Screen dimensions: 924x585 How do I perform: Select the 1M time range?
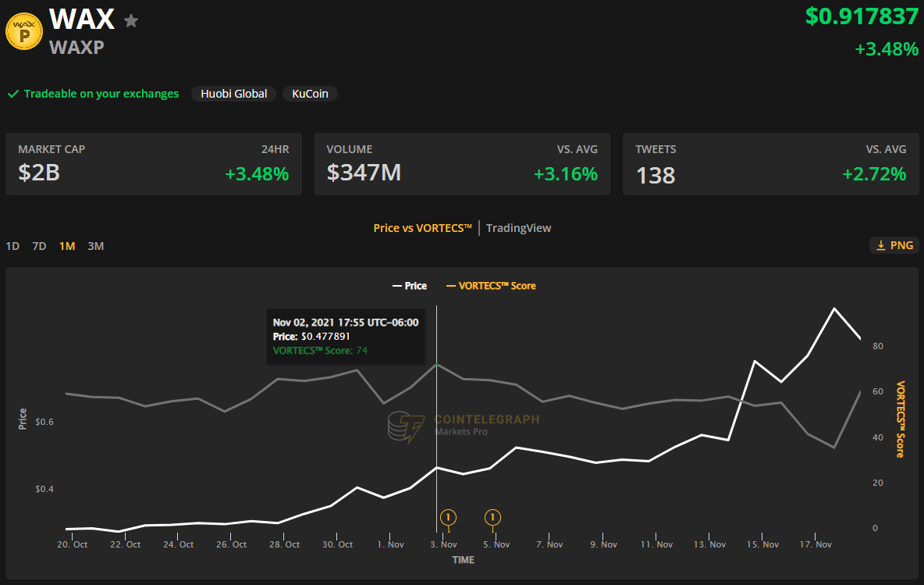click(x=67, y=246)
